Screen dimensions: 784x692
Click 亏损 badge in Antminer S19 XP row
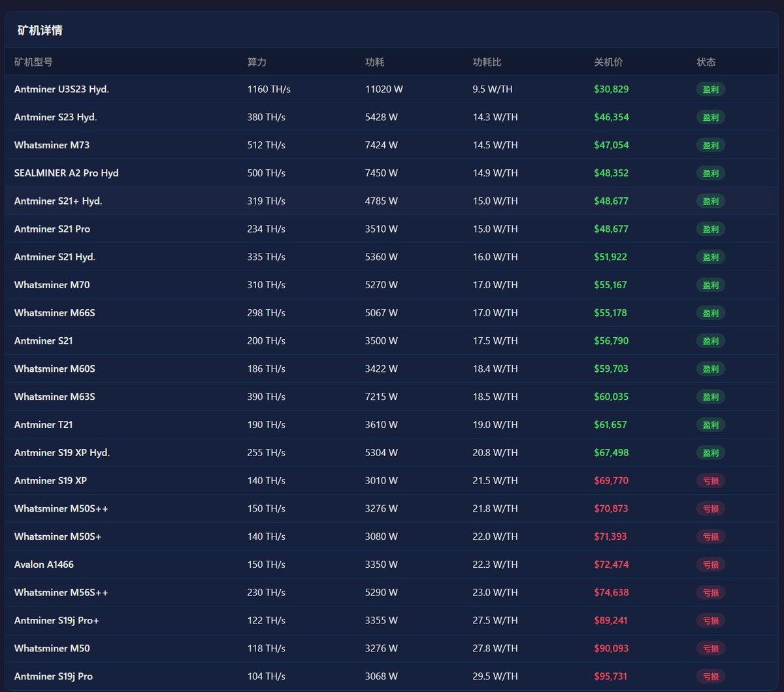(711, 481)
